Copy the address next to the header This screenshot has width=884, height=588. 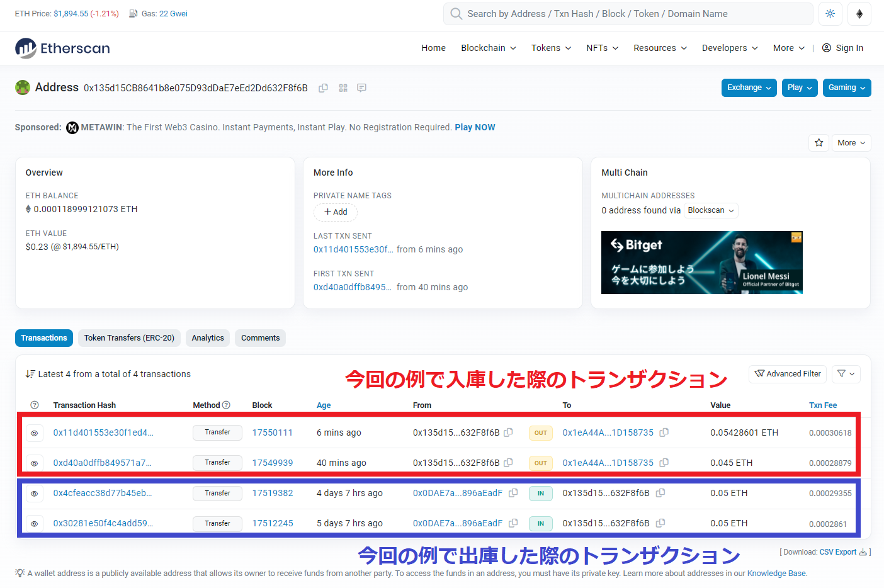(x=323, y=88)
